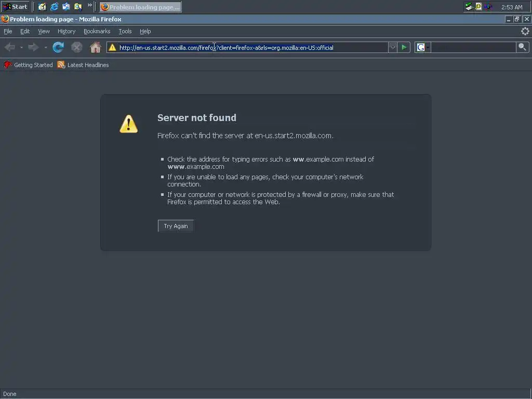
Task: Open the Getting Started bookmark
Action: (x=29, y=65)
